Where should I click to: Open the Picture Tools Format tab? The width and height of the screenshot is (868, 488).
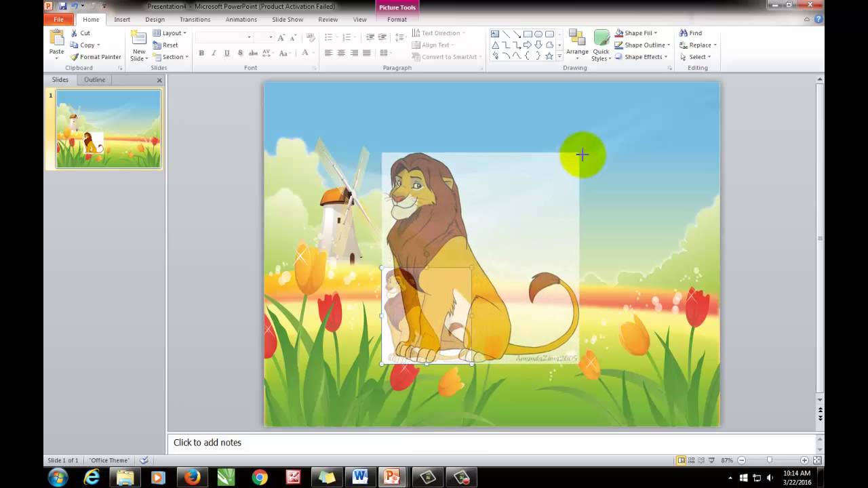[397, 20]
